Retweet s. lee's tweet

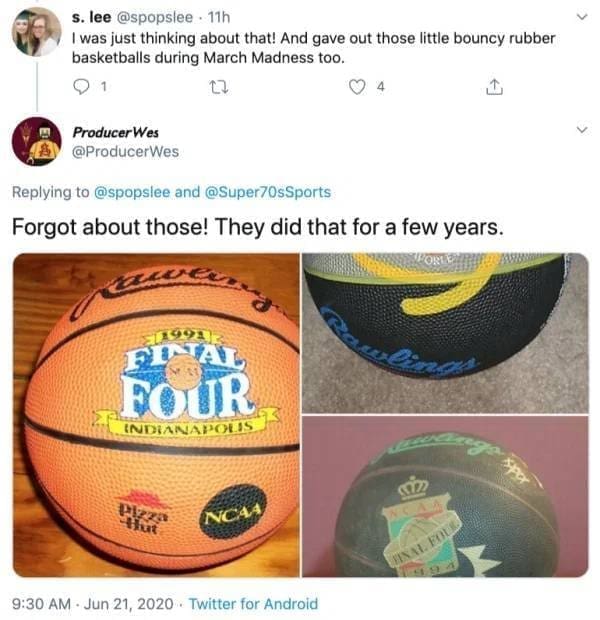[x=218, y=87]
